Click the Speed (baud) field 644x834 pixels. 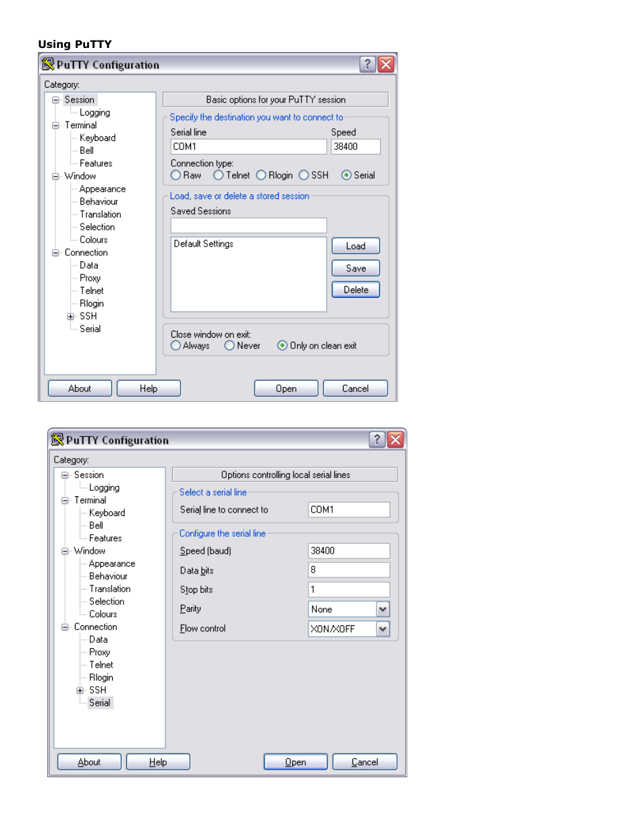coord(349,551)
